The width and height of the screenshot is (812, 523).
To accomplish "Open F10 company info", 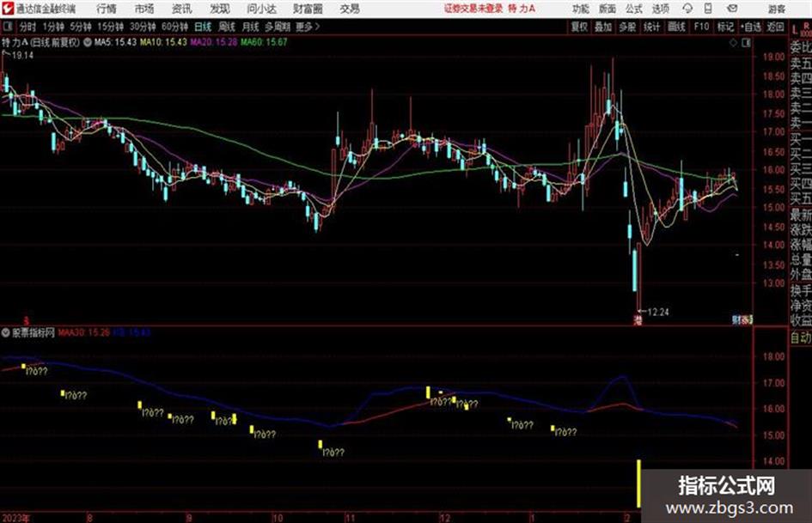I will pos(701,27).
